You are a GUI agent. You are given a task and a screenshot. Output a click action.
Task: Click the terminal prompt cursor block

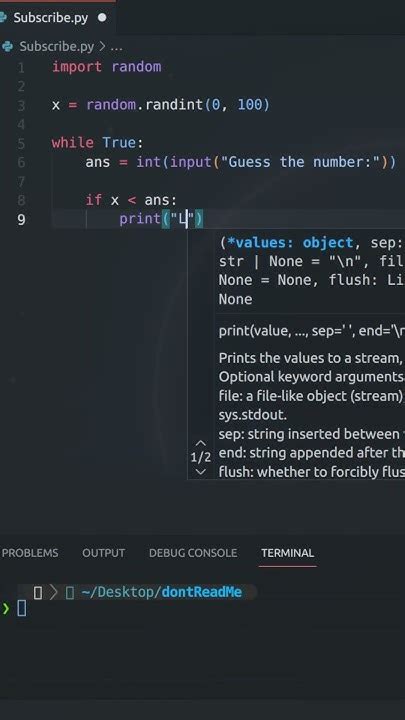click(22, 608)
